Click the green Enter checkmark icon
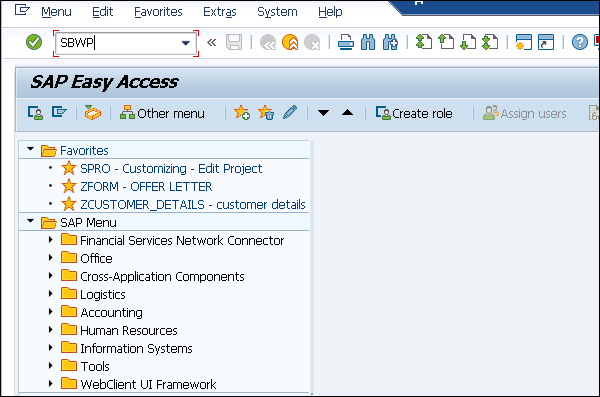 pyautogui.click(x=34, y=42)
